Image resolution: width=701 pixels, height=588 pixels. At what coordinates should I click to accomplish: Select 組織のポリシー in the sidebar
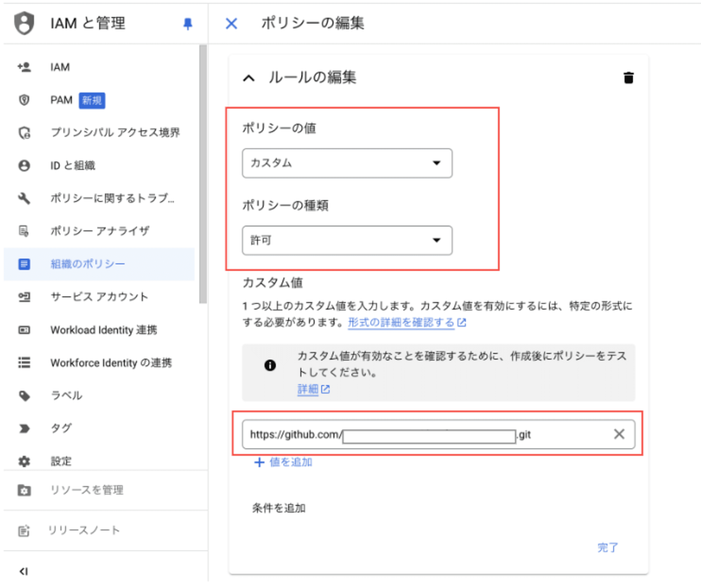(x=99, y=264)
